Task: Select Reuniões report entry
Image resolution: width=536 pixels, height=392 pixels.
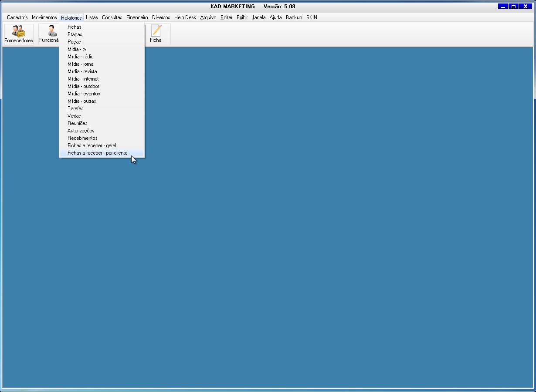Action: click(102, 123)
